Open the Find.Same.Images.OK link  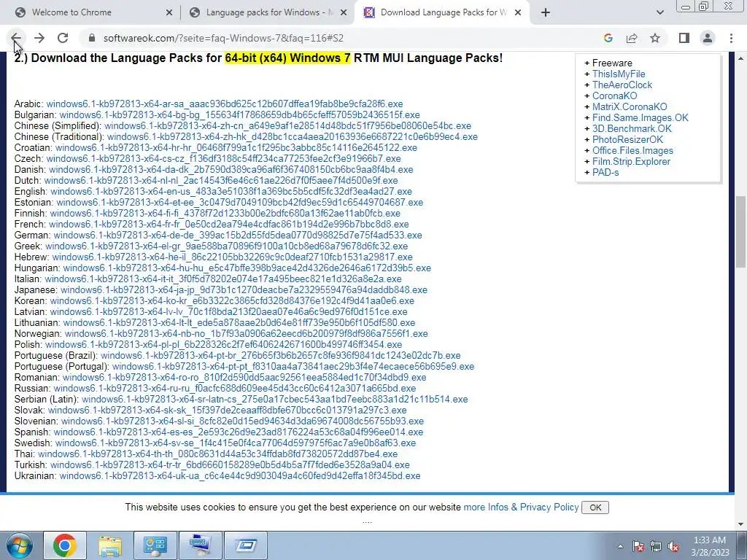click(640, 117)
